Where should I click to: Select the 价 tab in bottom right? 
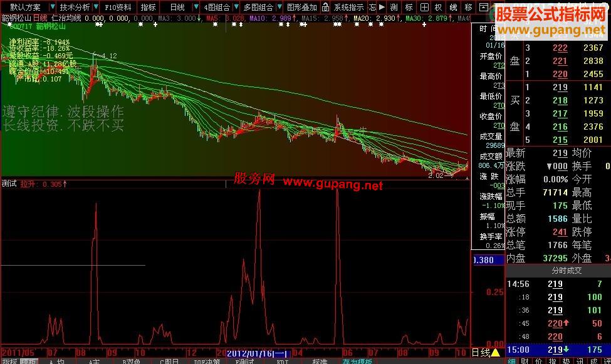coord(538,361)
